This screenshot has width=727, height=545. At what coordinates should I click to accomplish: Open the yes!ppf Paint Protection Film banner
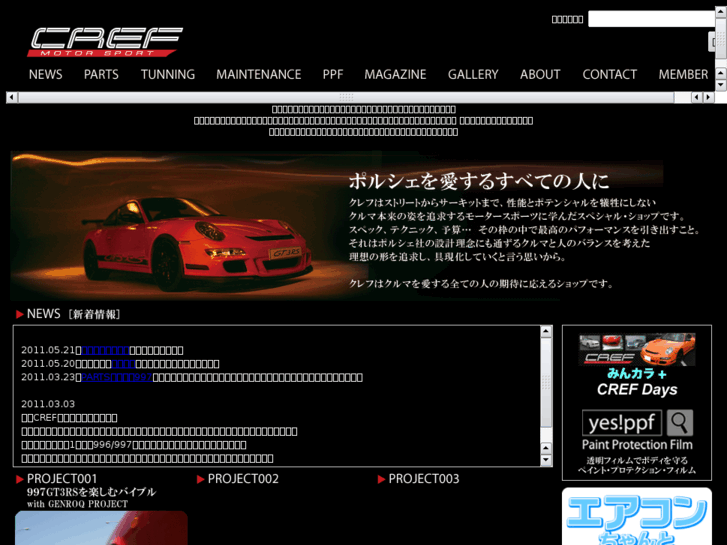tap(637, 442)
